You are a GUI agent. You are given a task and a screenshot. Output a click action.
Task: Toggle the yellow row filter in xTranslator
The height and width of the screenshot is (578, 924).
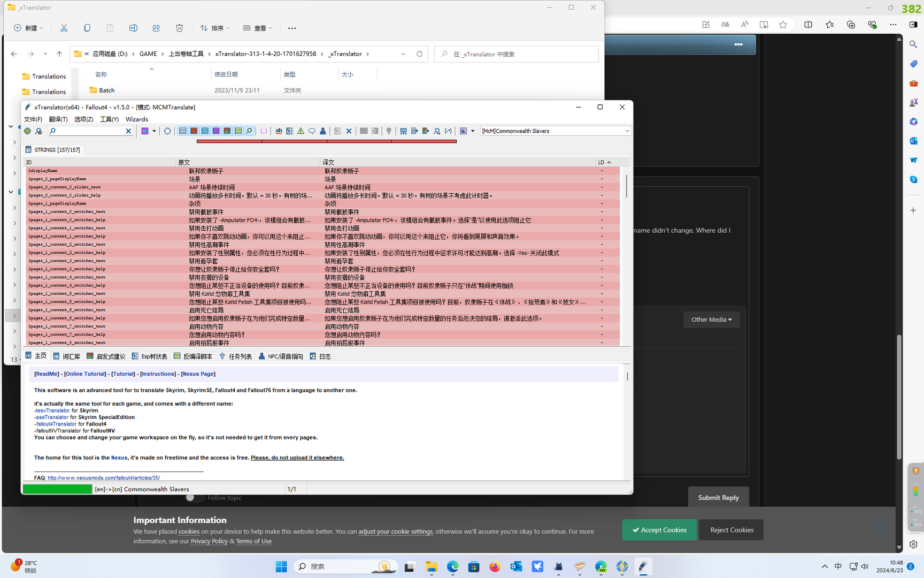(238, 131)
